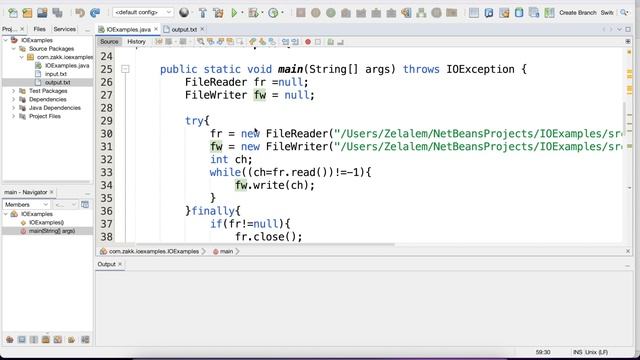Click the Debug Project icon

[253, 13]
